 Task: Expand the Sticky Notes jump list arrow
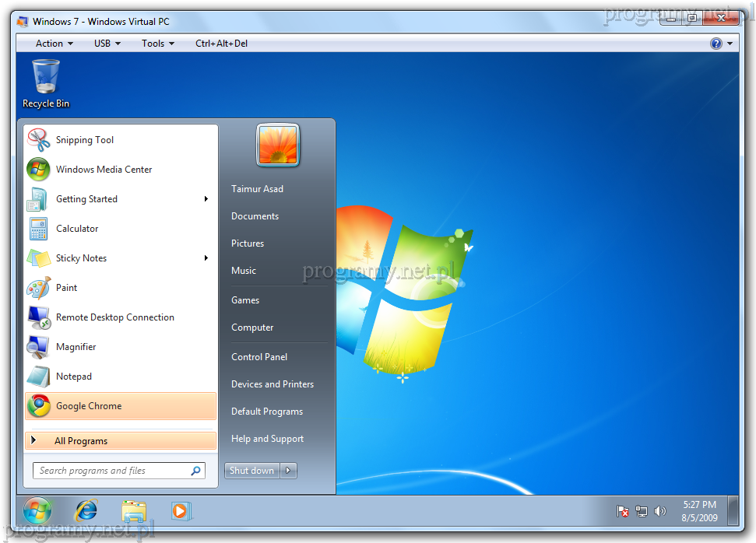pyautogui.click(x=206, y=258)
